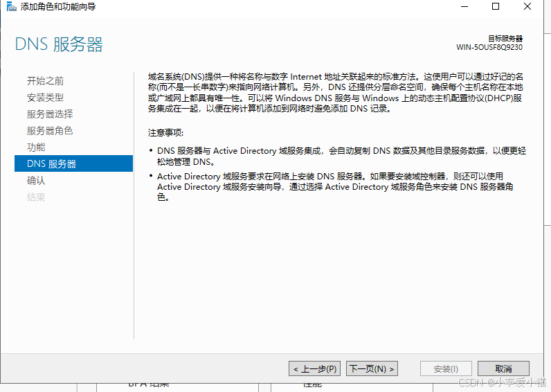Maximize the wizard window

(x=496, y=6)
